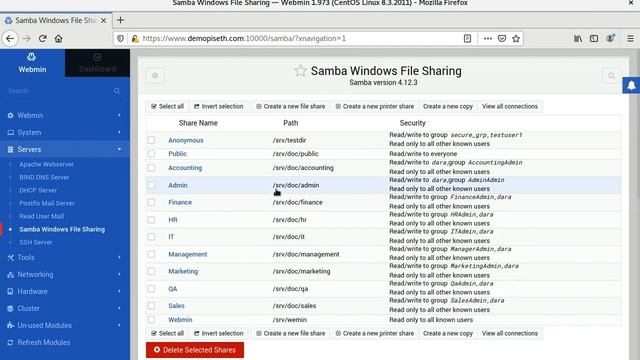Open page actions three-dot menu
The height and width of the screenshot is (360, 640).
click(488, 38)
